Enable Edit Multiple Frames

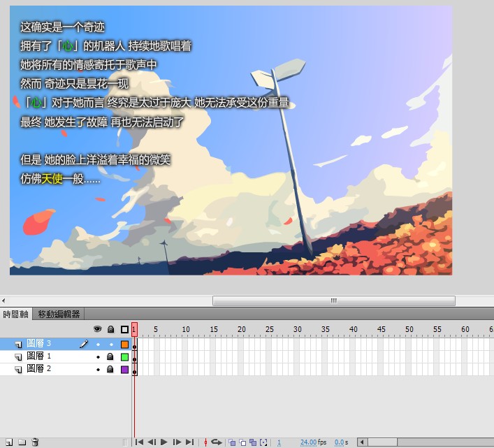pos(253,442)
